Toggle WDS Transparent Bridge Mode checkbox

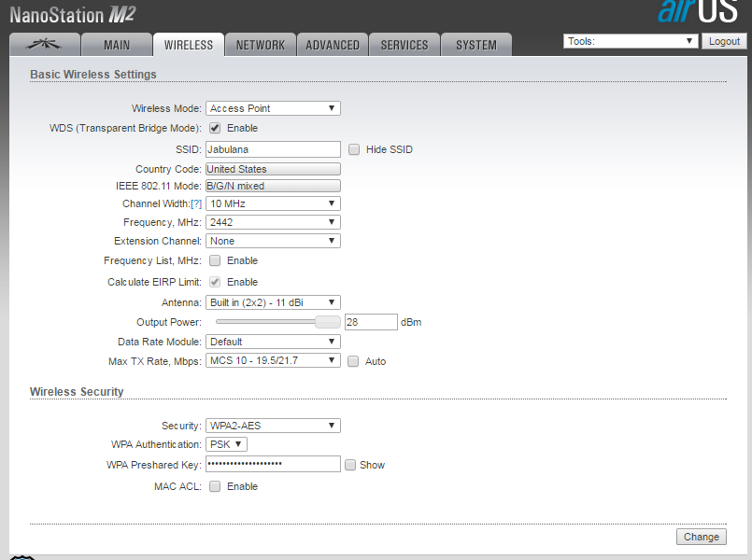tap(215, 128)
